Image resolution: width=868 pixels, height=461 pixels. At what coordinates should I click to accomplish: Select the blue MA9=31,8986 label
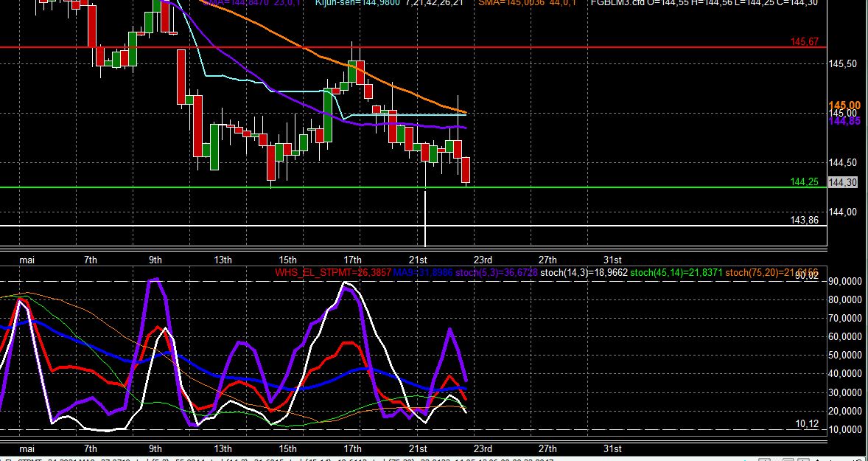pos(423,273)
